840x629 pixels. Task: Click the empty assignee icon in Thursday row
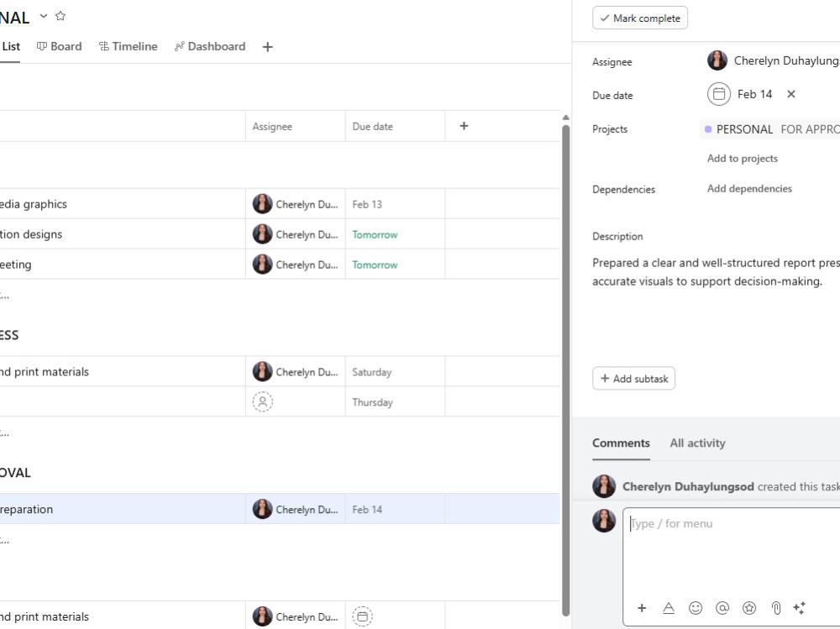coord(262,401)
